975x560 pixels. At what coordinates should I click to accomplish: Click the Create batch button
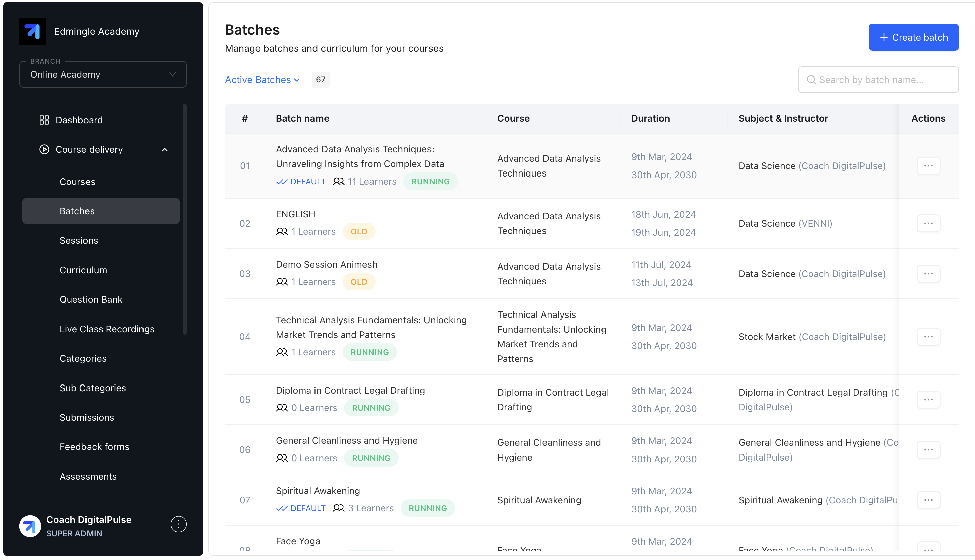[x=913, y=37]
